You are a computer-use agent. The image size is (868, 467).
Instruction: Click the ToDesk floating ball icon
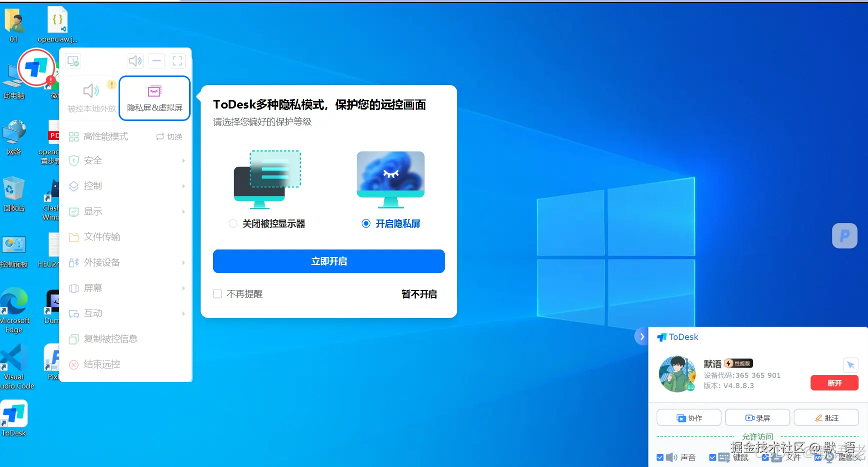(36, 67)
